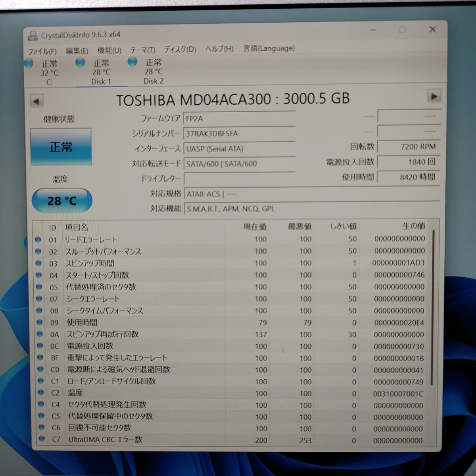The height and width of the screenshot is (476, 476).
Task: Click the 項目名 column header
Action: [77, 227]
